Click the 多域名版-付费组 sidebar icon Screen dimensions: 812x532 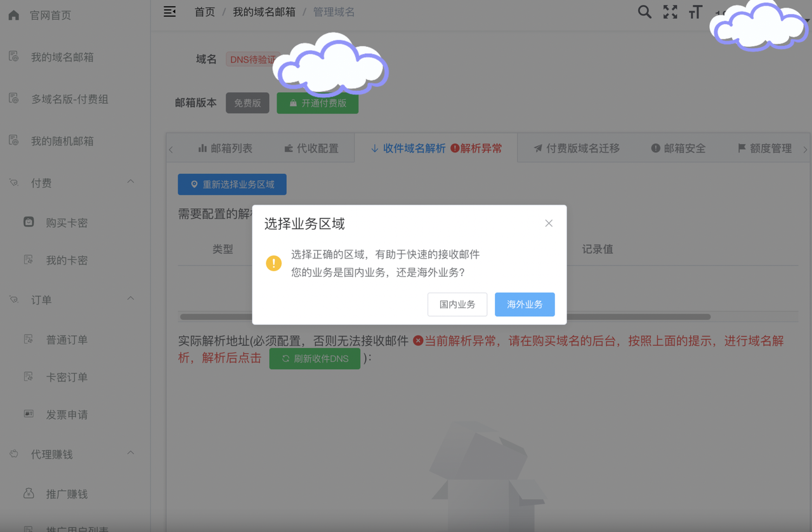click(14, 99)
